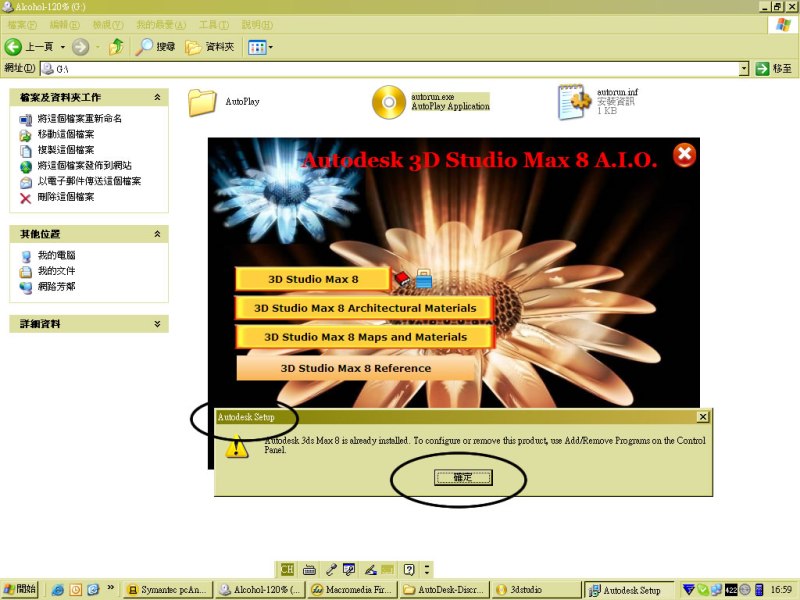800x600 pixels.
Task: Expand Quick Launch overflow chevron
Action: [110, 587]
